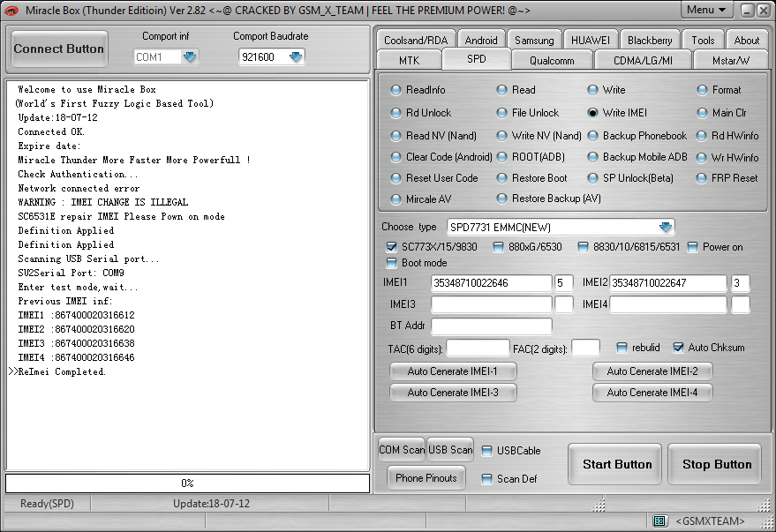Open the Comport inf dropdown arrow
The image size is (776, 532).
tap(190, 56)
